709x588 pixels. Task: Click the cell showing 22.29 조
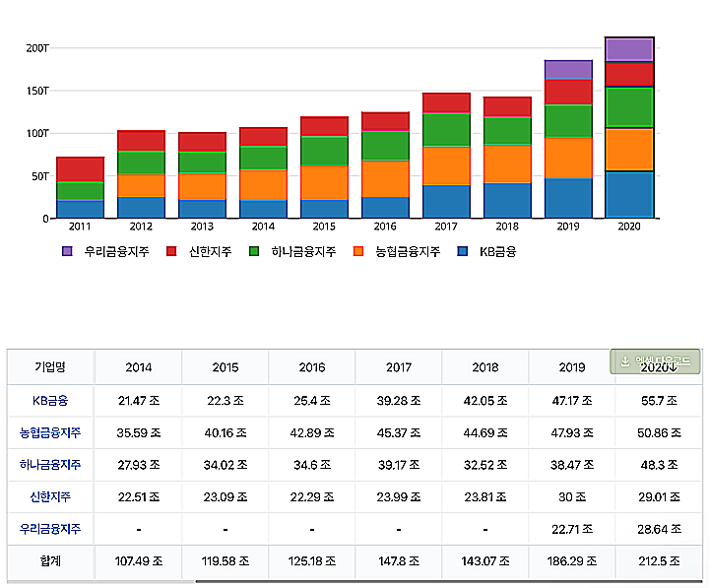(312, 496)
